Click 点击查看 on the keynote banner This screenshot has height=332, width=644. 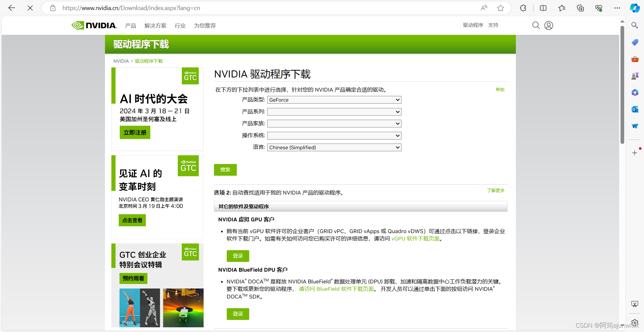(132, 220)
